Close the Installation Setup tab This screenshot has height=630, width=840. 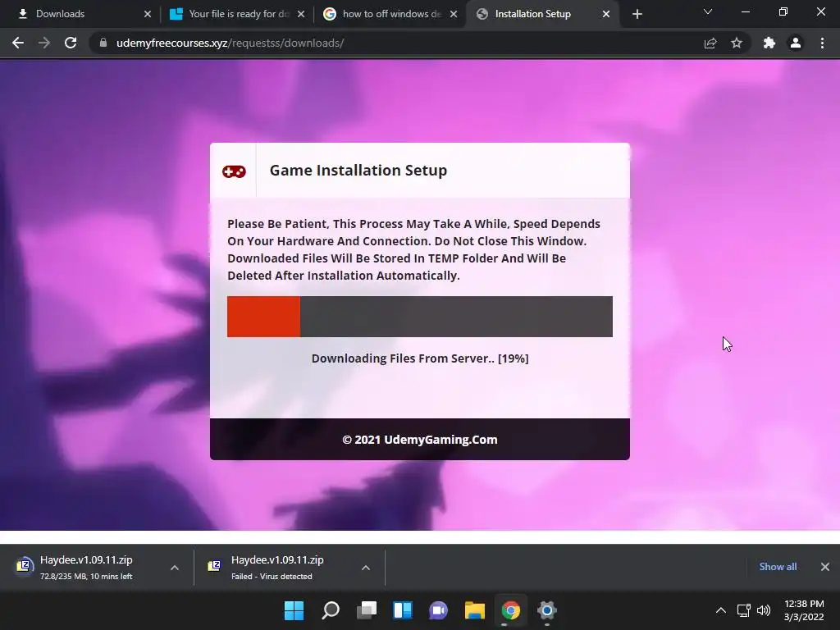[x=606, y=14]
